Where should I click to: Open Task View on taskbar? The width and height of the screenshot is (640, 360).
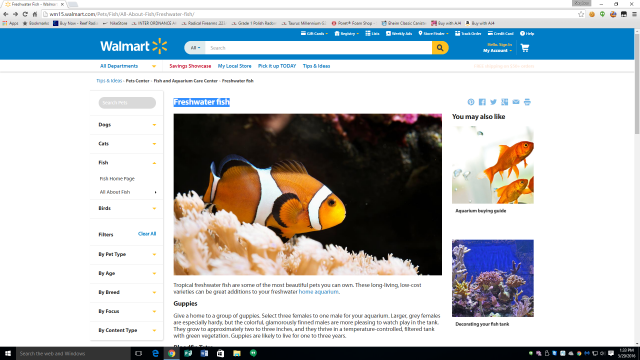(x=138, y=353)
